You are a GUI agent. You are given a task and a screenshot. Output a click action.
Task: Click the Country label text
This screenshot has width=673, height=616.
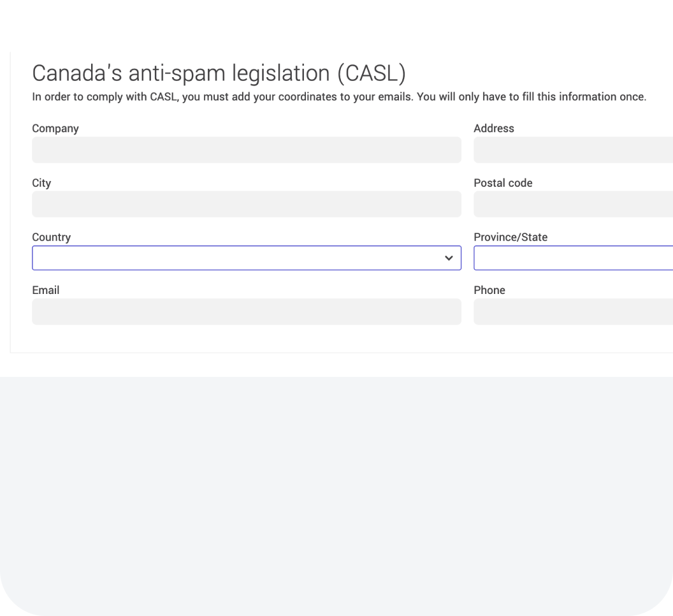point(51,237)
